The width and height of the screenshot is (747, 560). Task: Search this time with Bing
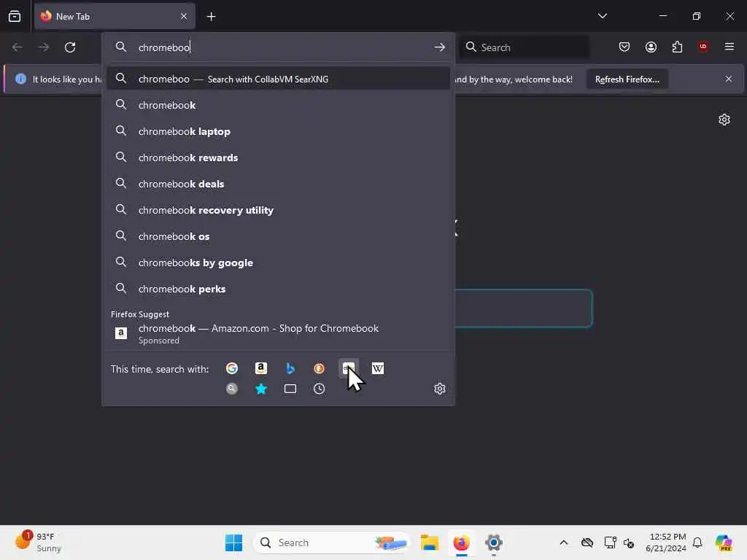[290, 368]
